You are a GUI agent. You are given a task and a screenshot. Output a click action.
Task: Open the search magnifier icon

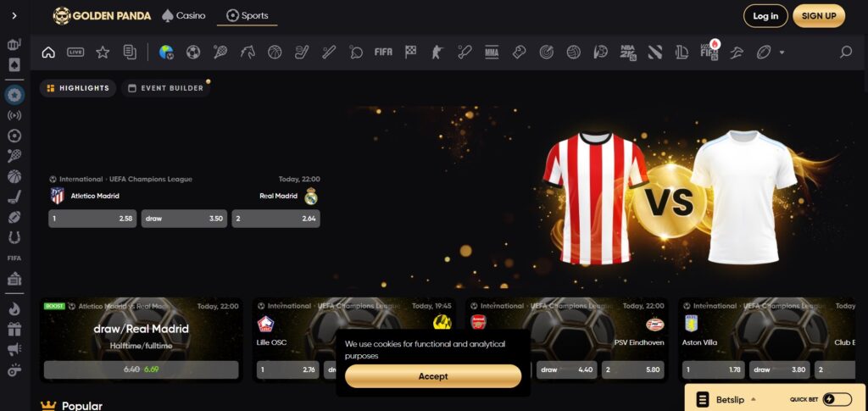click(x=845, y=53)
